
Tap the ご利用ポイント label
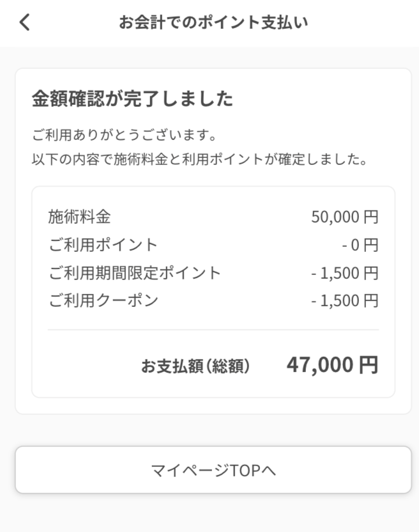pos(103,245)
